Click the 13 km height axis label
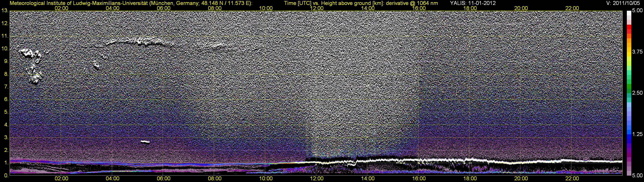This screenshot has height=182, width=644. (5, 11)
